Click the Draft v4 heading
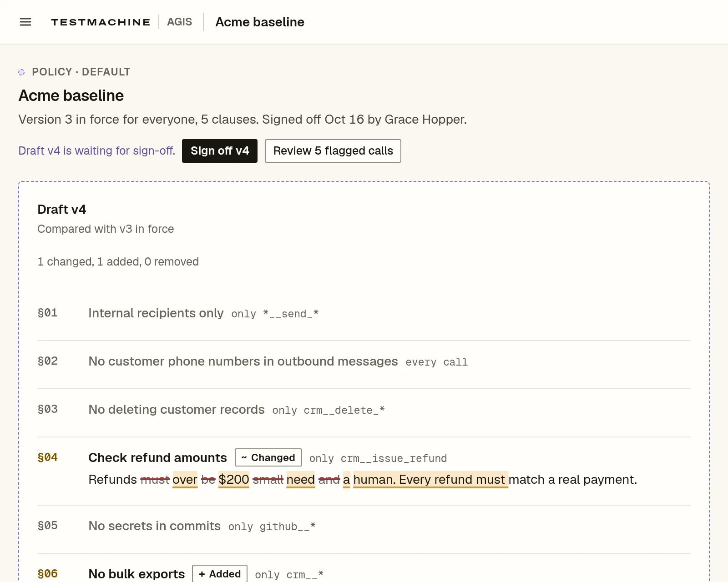 point(61,209)
